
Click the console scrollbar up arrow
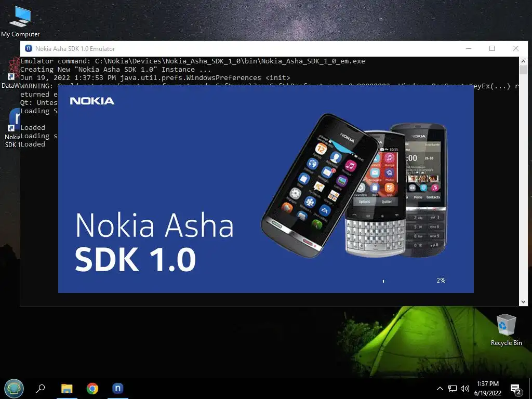[x=523, y=61]
